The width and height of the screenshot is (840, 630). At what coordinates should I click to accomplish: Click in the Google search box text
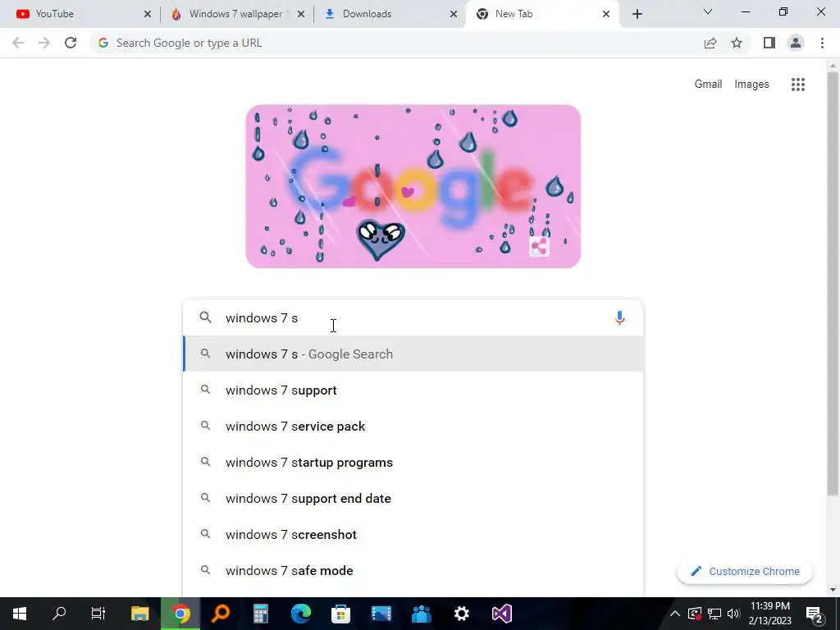413,317
